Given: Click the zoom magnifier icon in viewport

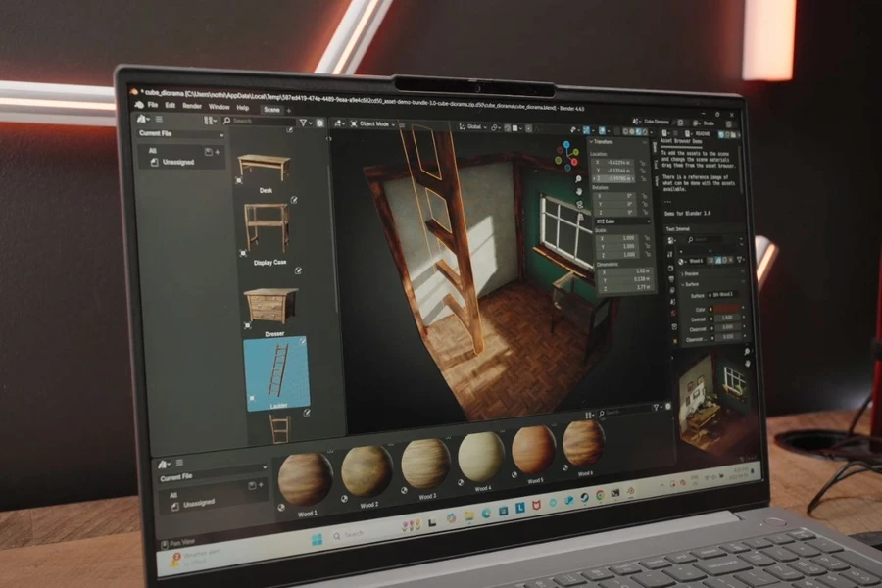Looking at the screenshot, I should click(577, 179).
